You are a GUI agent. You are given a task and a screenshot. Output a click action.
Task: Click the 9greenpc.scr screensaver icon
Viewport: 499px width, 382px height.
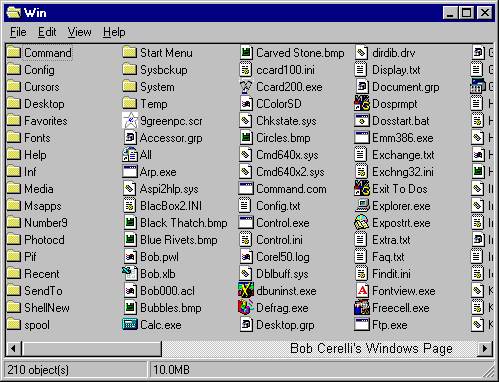click(130, 120)
